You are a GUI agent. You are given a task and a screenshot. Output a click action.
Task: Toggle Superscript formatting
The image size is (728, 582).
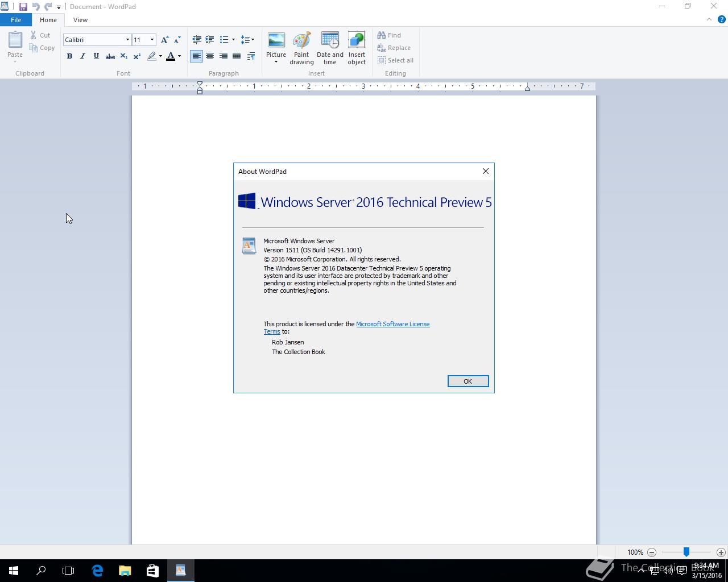137,56
